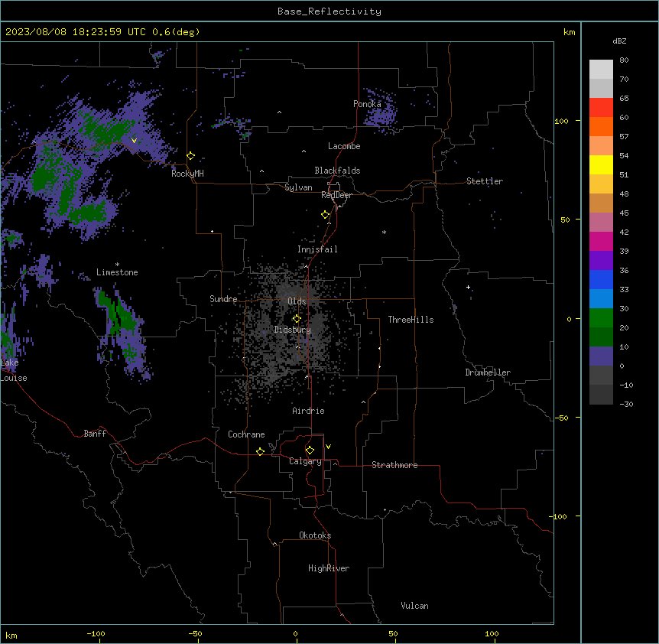
Task: Select the magenta 39-42 dBZ legend swatch
Action: [x=601, y=241]
